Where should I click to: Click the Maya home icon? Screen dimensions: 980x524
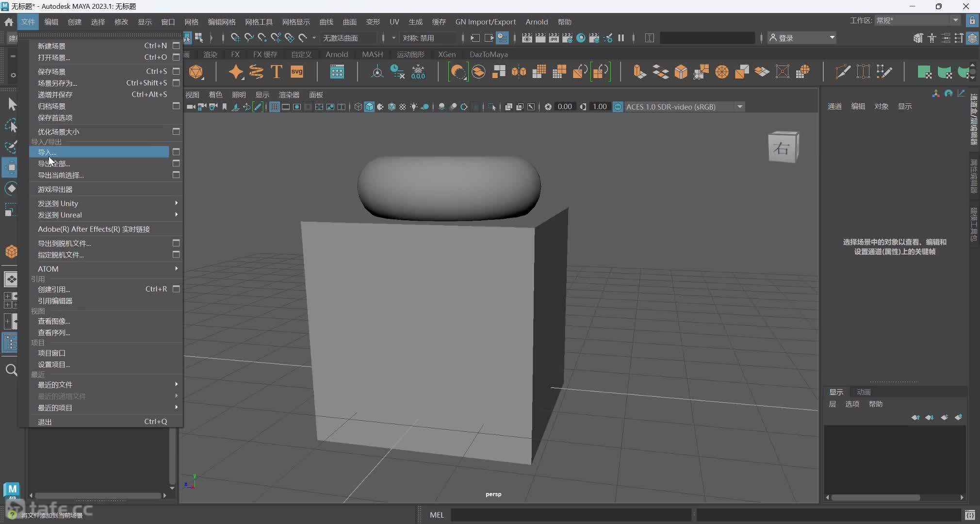9,22
